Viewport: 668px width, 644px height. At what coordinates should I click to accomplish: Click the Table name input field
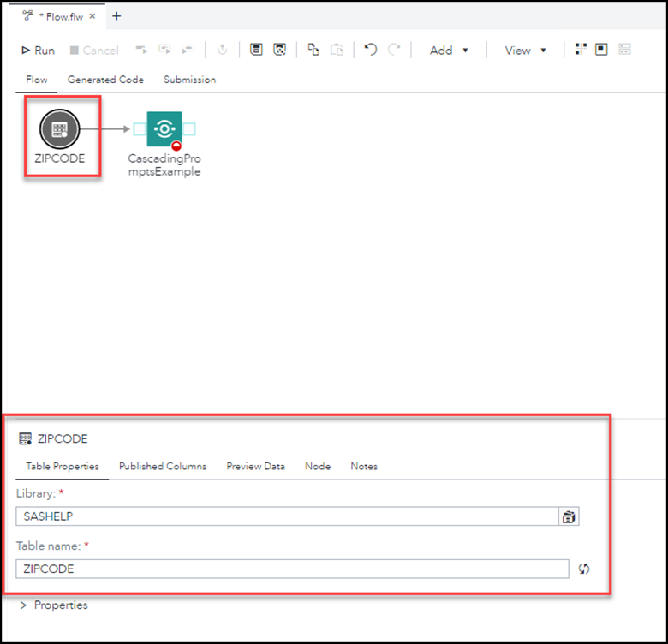tap(292, 569)
